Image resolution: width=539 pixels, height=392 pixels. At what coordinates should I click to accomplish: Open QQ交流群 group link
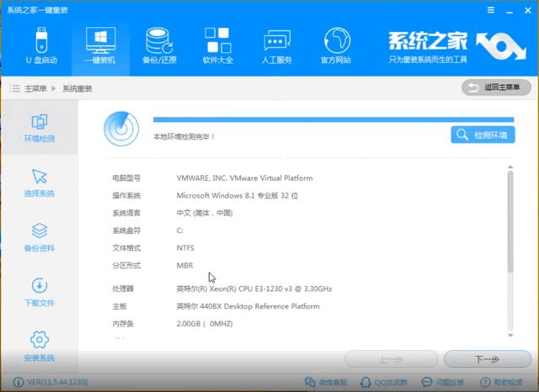coord(384,382)
